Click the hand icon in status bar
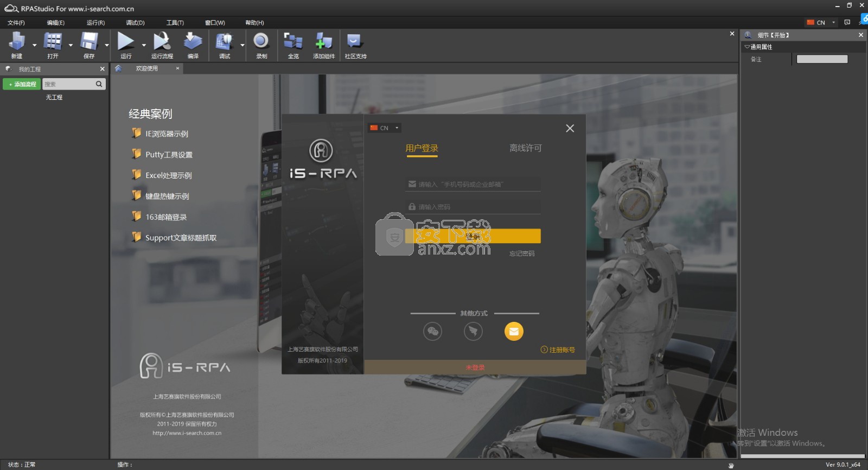 pyautogui.click(x=731, y=465)
